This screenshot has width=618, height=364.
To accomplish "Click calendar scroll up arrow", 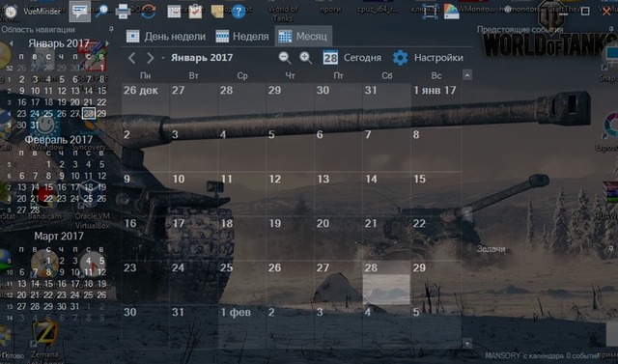I will (467, 75).
